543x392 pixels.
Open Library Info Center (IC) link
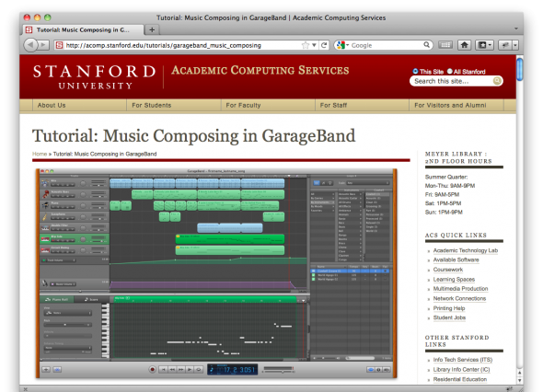[462, 370]
